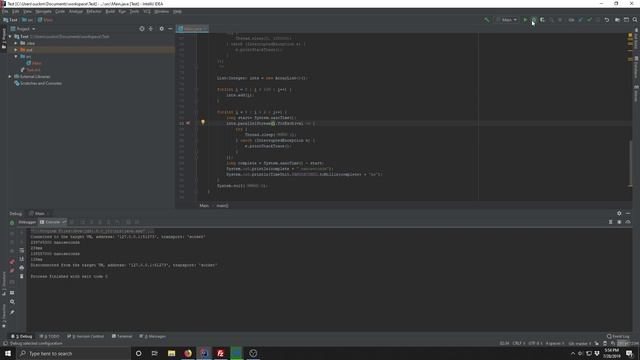Open the Edit menu
Screen dimensions: 640x360
click(x=16, y=11)
